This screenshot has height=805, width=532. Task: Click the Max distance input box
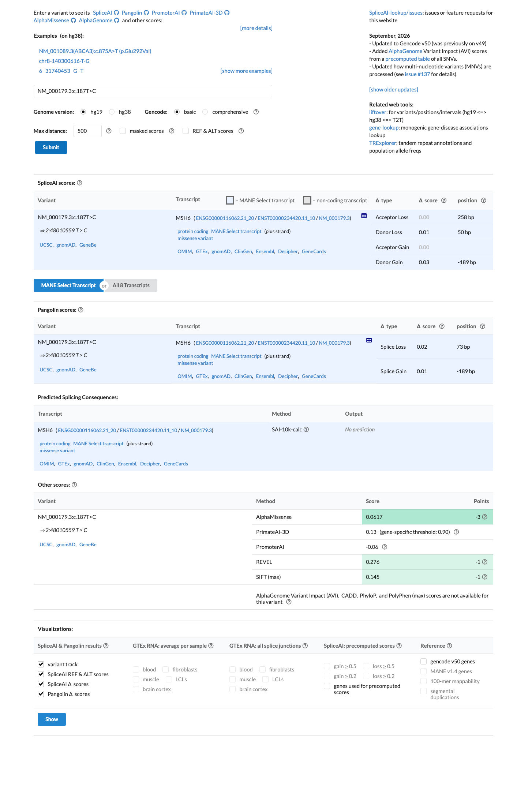coord(87,131)
